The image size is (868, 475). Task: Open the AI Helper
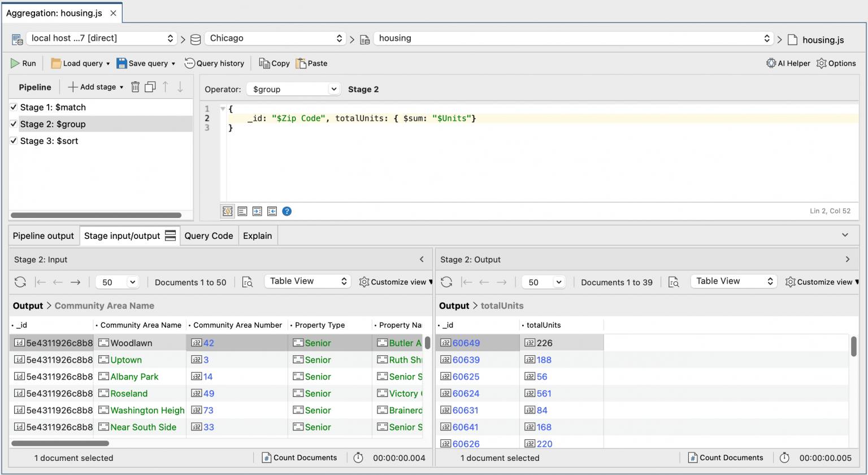point(788,63)
